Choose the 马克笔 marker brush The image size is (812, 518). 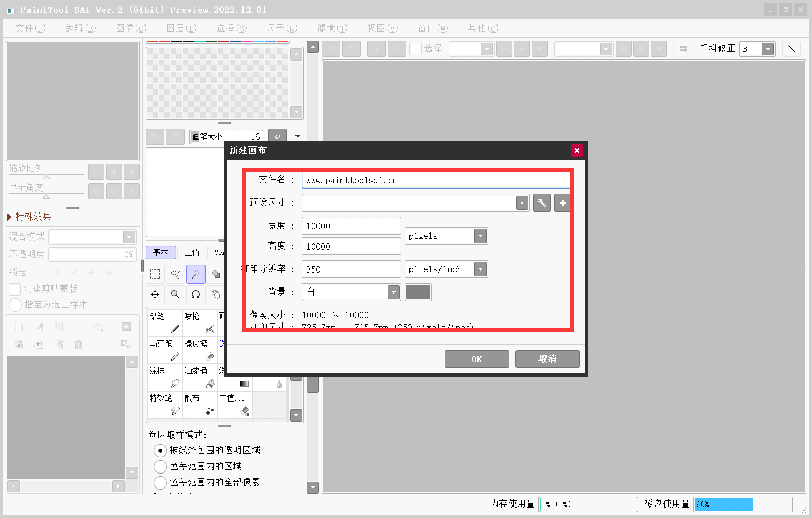[x=165, y=350]
